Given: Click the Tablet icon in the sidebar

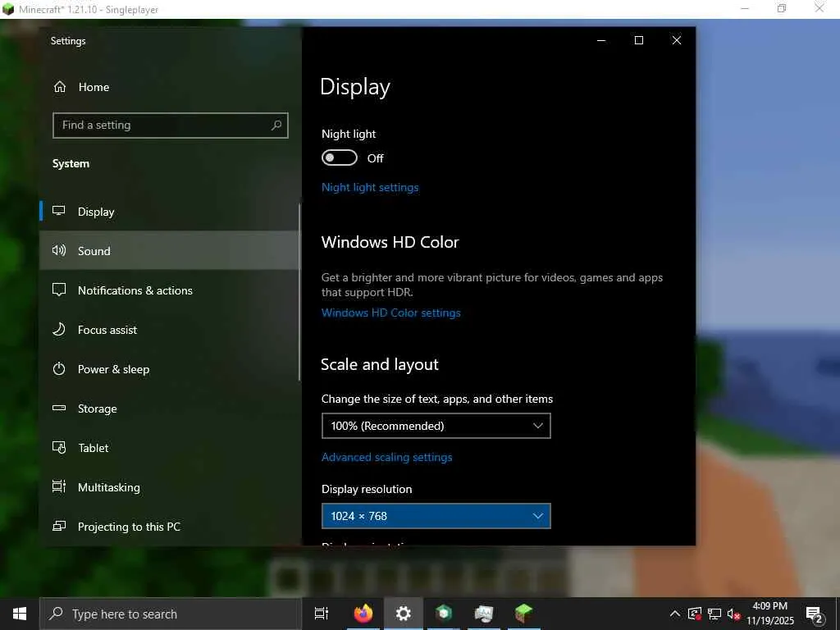Looking at the screenshot, I should click(59, 447).
